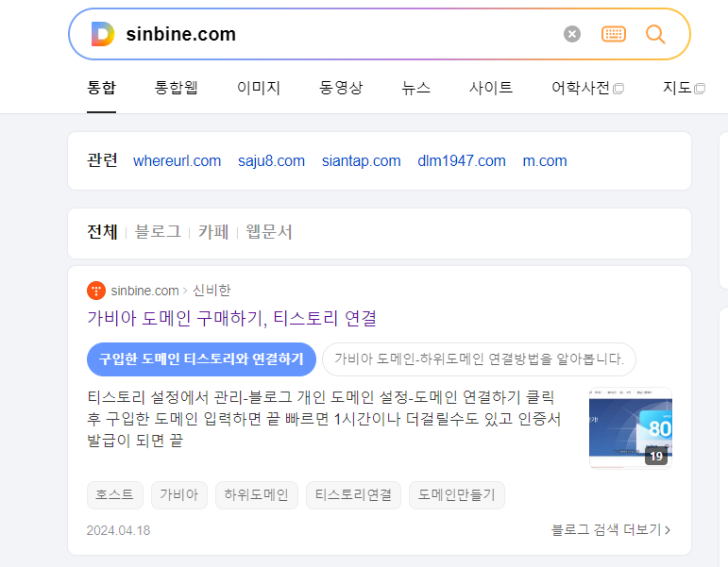
Task: Select the 티스토리연결 tag
Action: click(353, 495)
